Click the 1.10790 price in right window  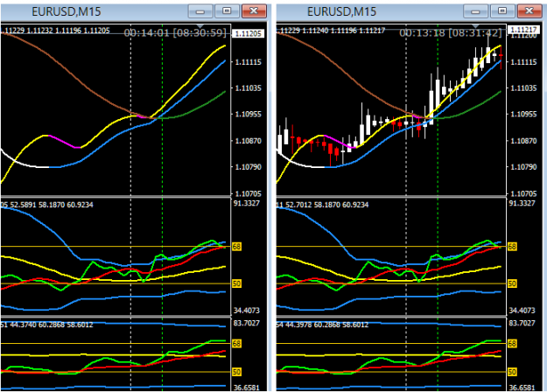pos(523,167)
